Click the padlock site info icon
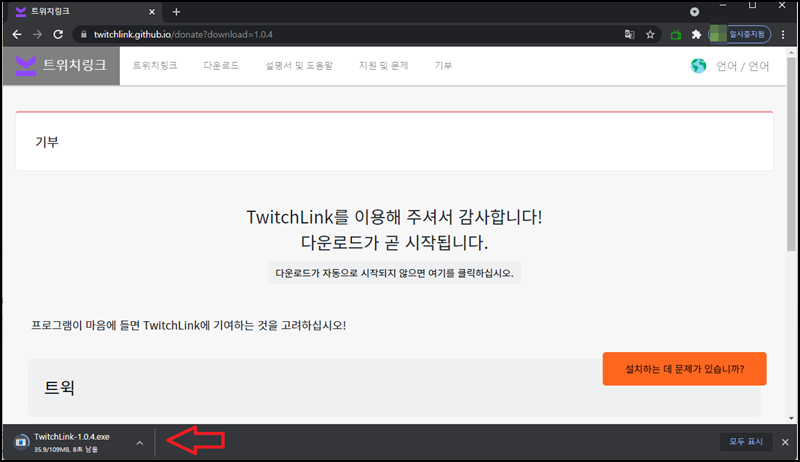Viewport: 800px width, 462px height. pyautogui.click(x=83, y=34)
